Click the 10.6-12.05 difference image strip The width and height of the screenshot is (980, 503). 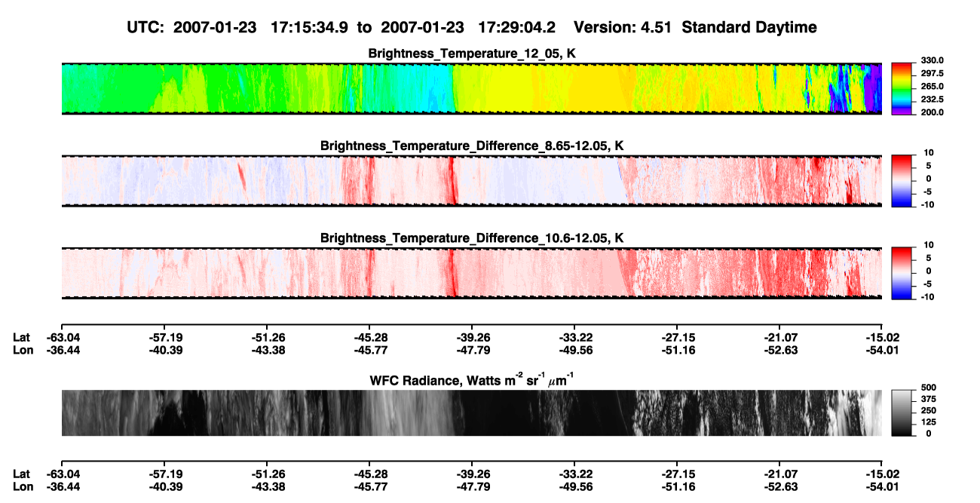tap(471, 273)
